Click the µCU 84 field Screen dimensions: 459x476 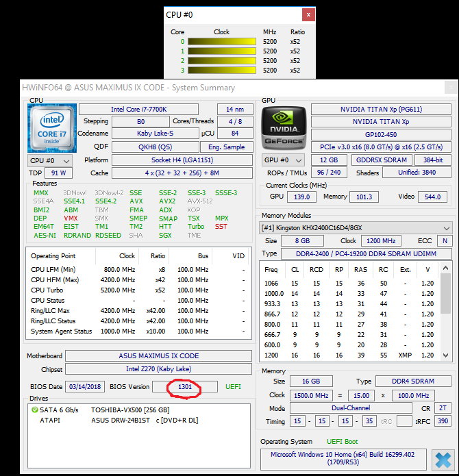point(235,134)
